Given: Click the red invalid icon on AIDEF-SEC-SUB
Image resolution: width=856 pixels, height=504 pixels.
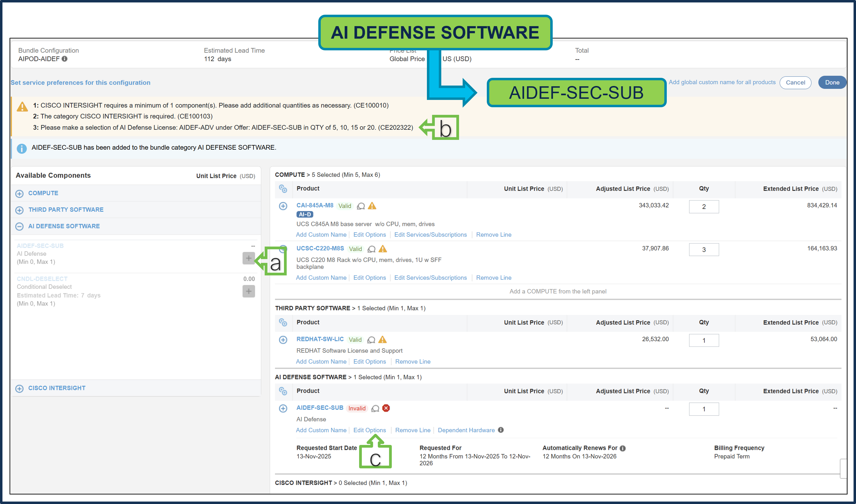Looking at the screenshot, I should tap(386, 408).
